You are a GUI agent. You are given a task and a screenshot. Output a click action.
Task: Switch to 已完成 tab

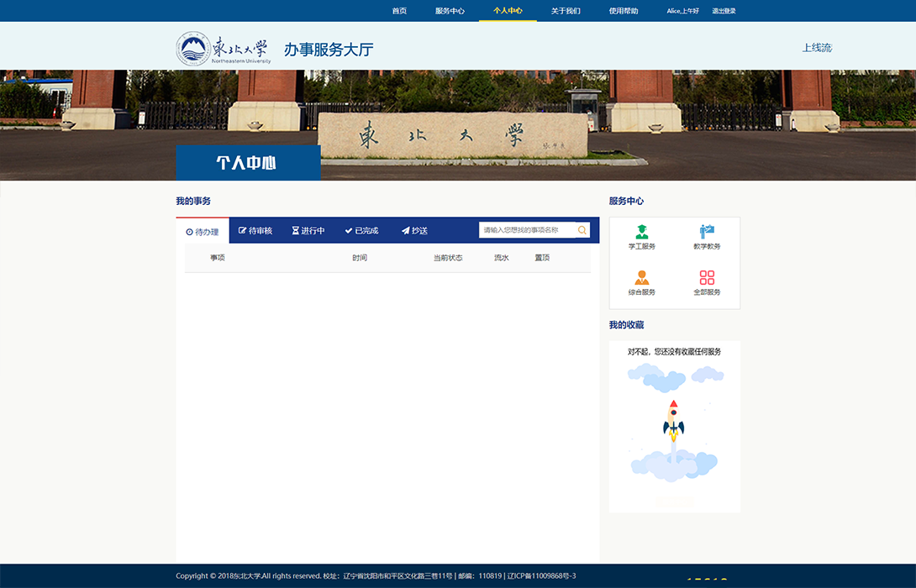coord(361,230)
